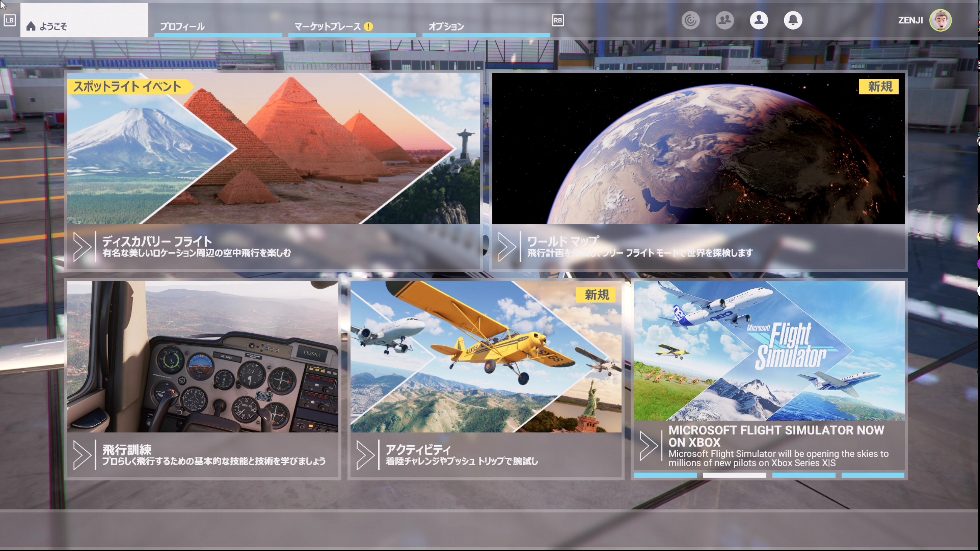Screen dimensions: 980x551
Task: Click the LB bumper navigation icon
Action: point(10,20)
